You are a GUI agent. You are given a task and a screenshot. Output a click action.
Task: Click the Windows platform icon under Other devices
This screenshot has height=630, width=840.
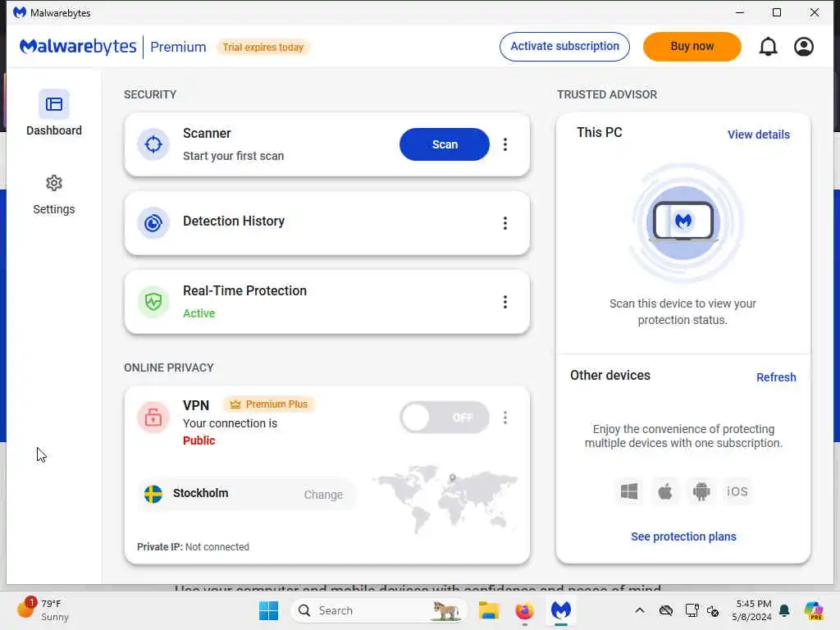[x=629, y=491]
